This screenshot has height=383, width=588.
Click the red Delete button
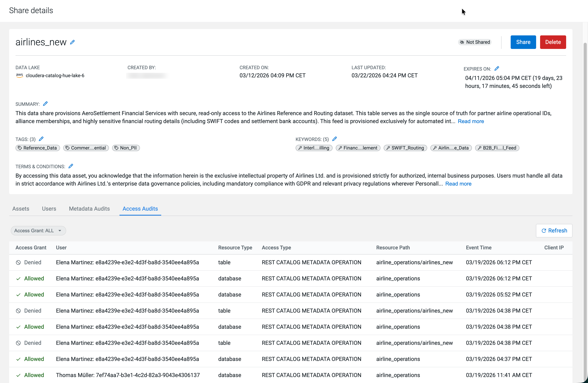point(553,42)
